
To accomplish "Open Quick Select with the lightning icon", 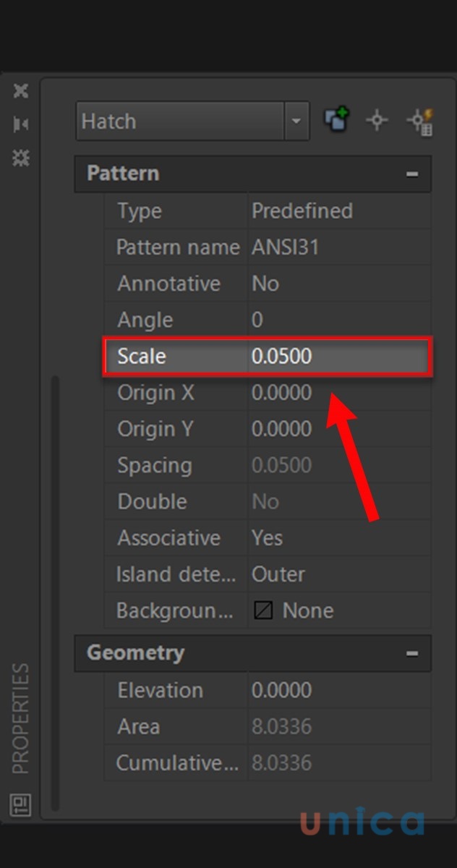I will [x=419, y=121].
